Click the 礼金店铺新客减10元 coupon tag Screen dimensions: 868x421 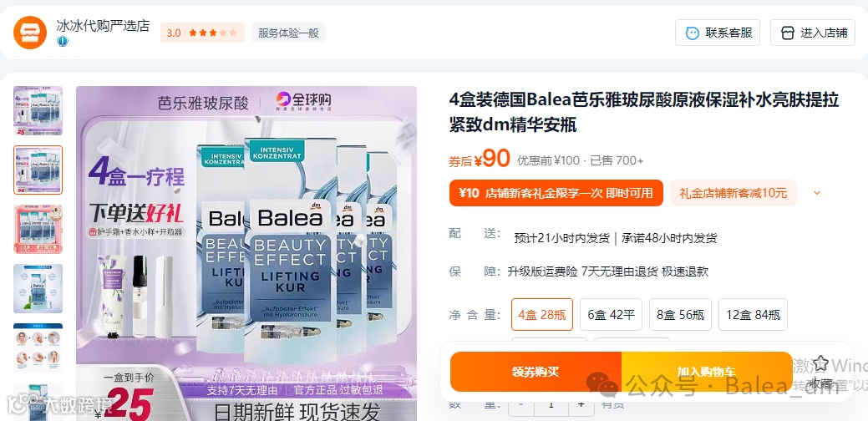(733, 193)
